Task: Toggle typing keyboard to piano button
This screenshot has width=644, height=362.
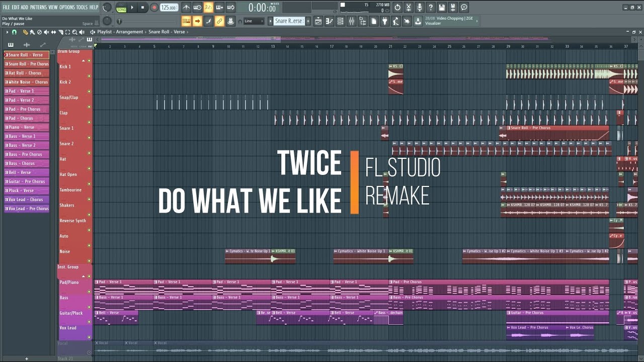Action: 186,21
